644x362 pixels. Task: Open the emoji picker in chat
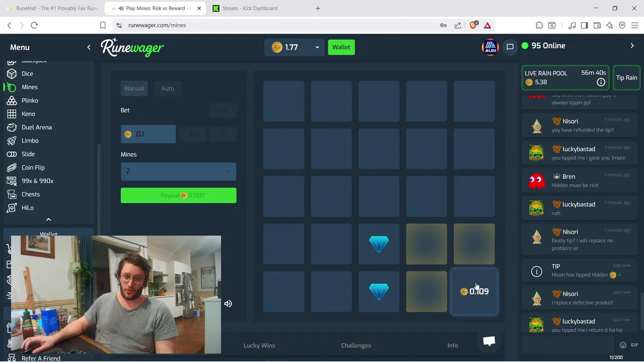point(623,345)
